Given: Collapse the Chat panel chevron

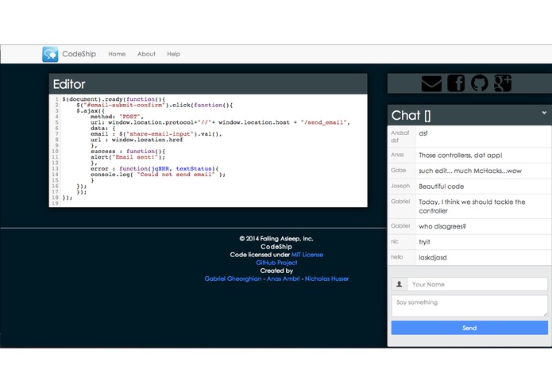Looking at the screenshot, I should tap(544, 113).
